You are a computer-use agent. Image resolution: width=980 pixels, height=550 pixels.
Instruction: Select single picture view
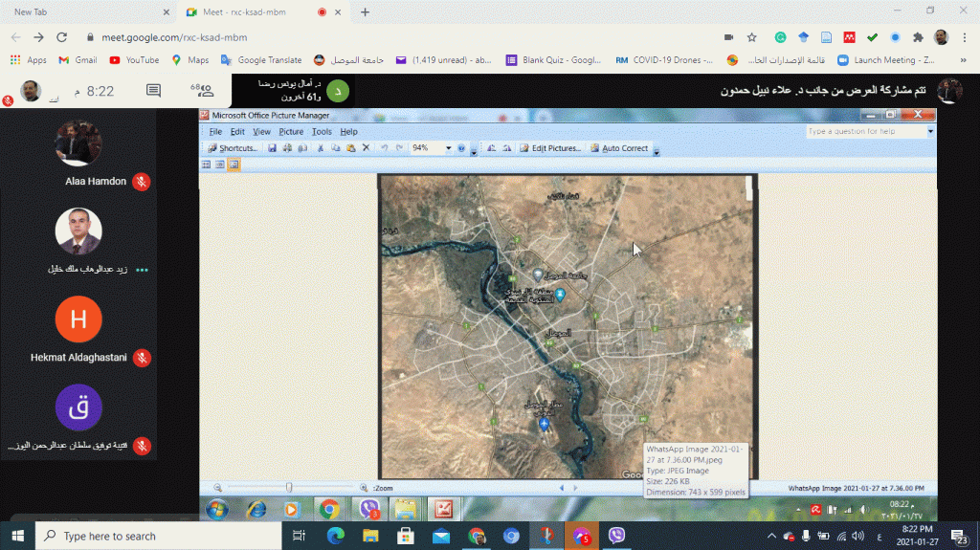[x=234, y=165]
